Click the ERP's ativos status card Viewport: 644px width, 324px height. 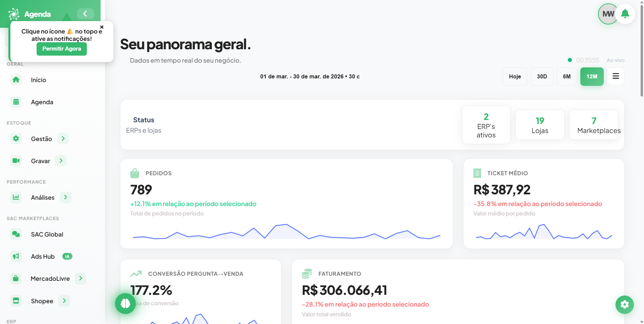pos(486,125)
